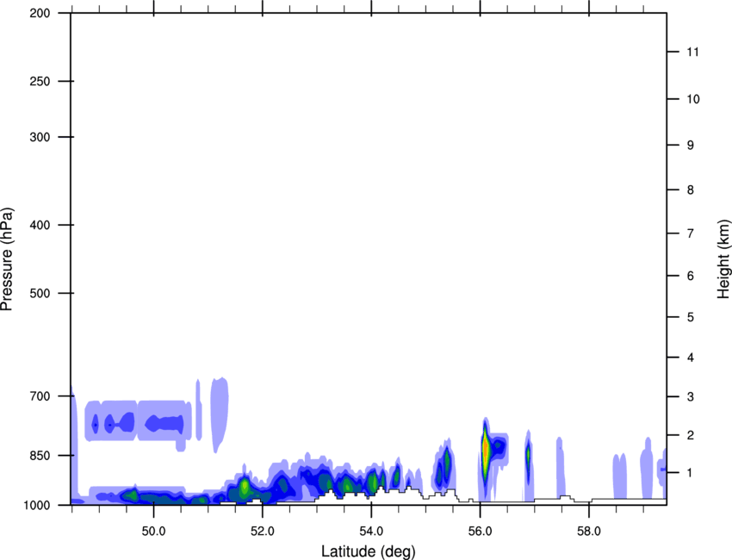Click the 50.0 latitude tick label
The width and height of the screenshot is (732, 560).
[153, 531]
